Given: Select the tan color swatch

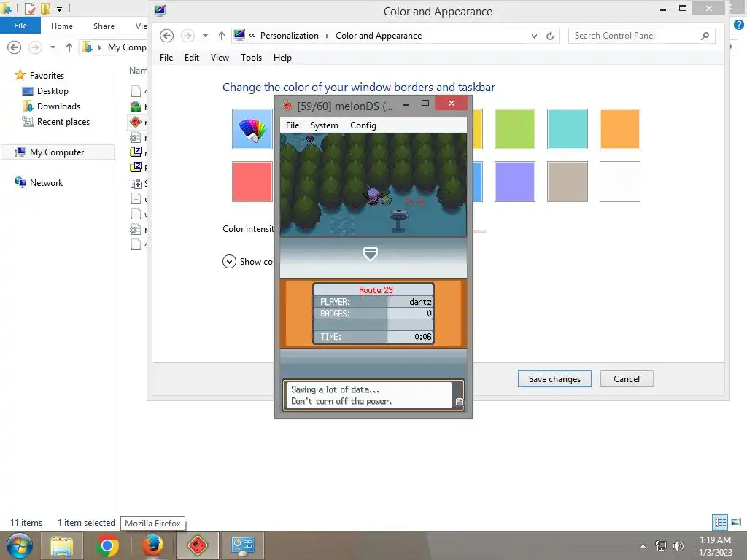Looking at the screenshot, I should click(567, 182).
